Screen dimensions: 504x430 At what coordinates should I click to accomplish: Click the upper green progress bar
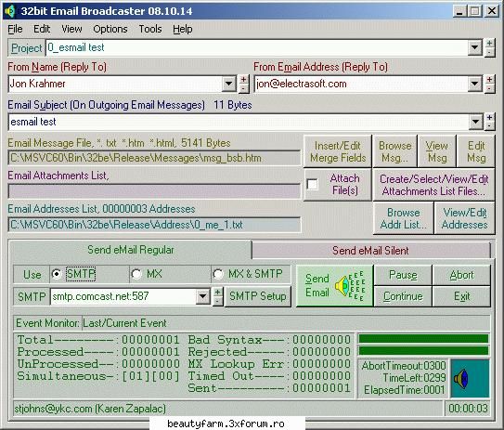pos(423,339)
